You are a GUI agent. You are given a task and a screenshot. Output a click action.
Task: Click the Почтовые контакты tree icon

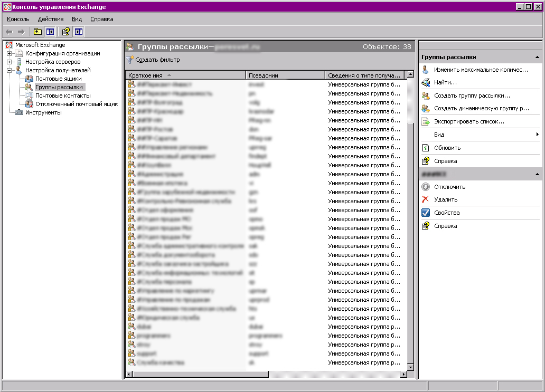pyautogui.click(x=29, y=95)
